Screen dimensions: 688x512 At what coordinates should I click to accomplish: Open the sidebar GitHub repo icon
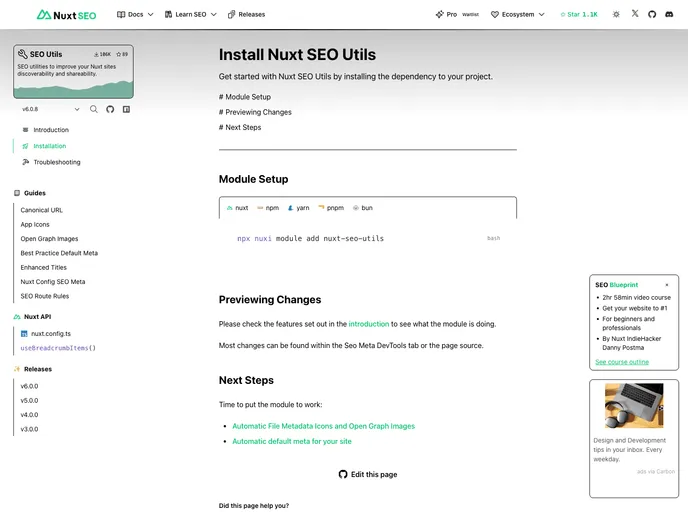[x=110, y=109]
